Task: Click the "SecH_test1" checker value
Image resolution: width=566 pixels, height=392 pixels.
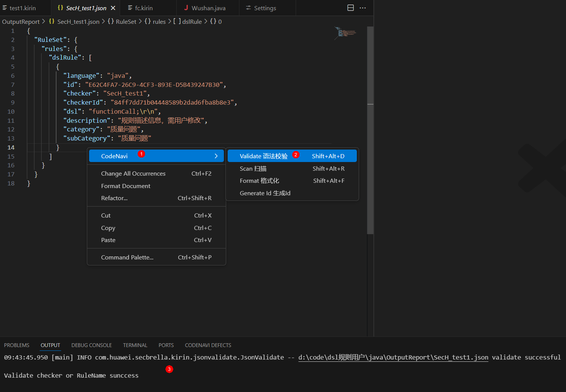Action: 125,93
